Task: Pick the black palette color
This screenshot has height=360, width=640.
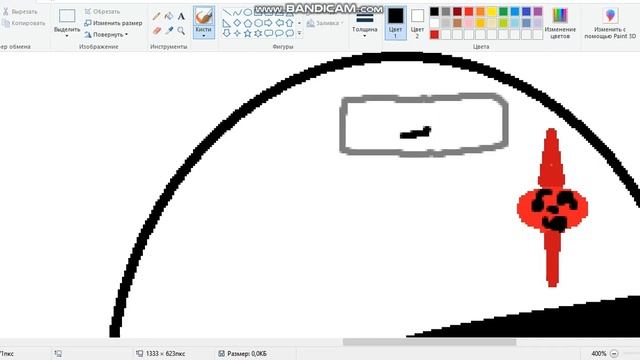Action: 434,11
